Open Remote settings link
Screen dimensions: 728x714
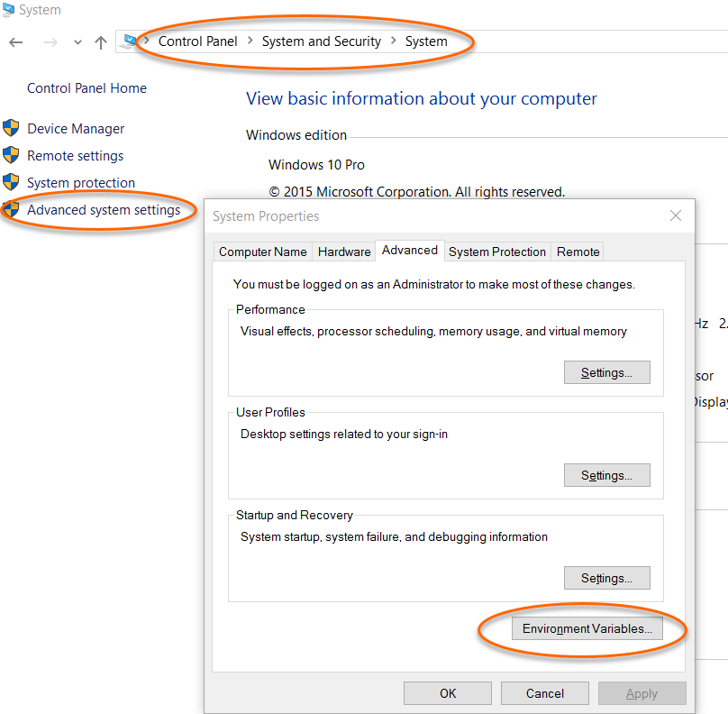click(x=75, y=156)
